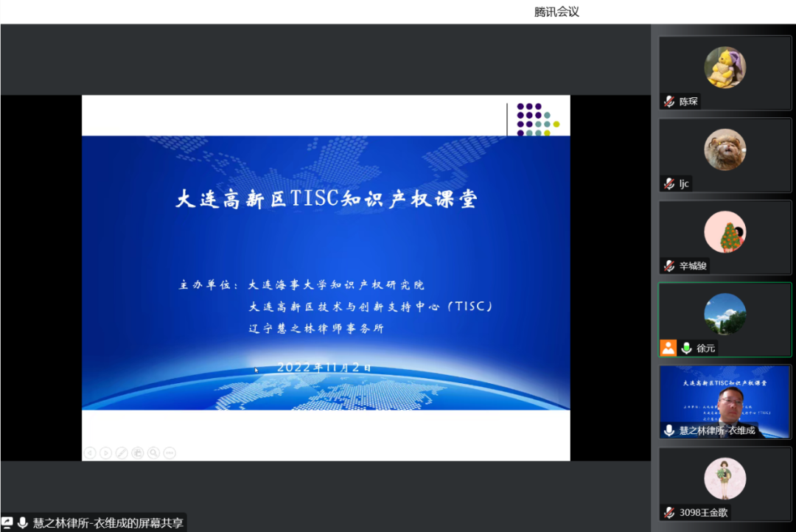The height and width of the screenshot is (532, 796).
Task: Show all slides icon in slideshow toolbar
Action: (x=138, y=453)
